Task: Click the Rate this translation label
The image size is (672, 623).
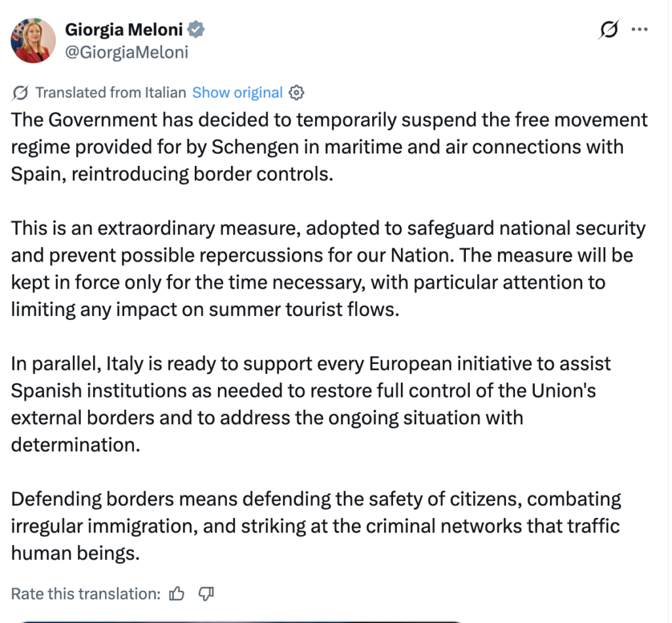Action: coord(86,594)
